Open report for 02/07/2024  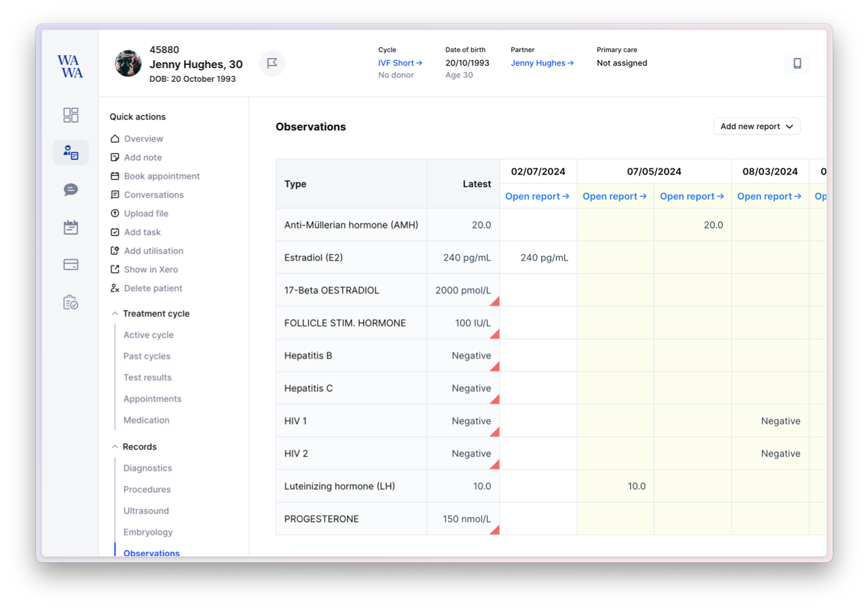pos(537,196)
